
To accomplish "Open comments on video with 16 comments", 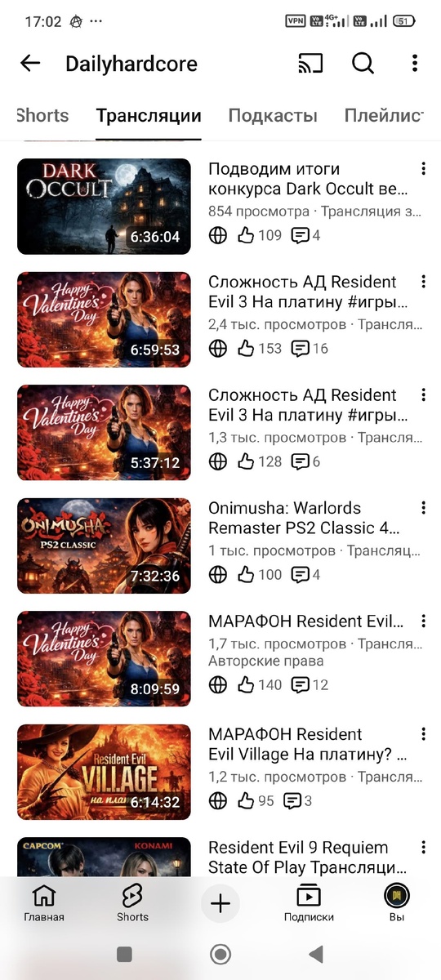I will pyautogui.click(x=310, y=349).
